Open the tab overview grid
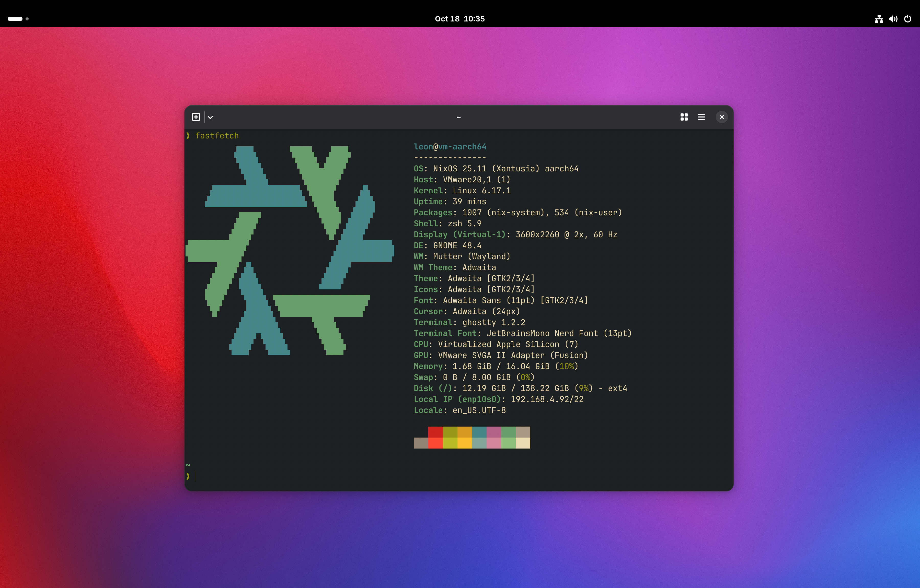920x588 pixels. tap(684, 117)
